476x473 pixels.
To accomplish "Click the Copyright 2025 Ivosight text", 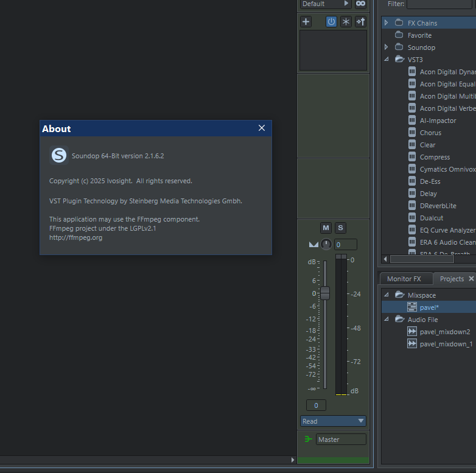I will click(121, 181).
